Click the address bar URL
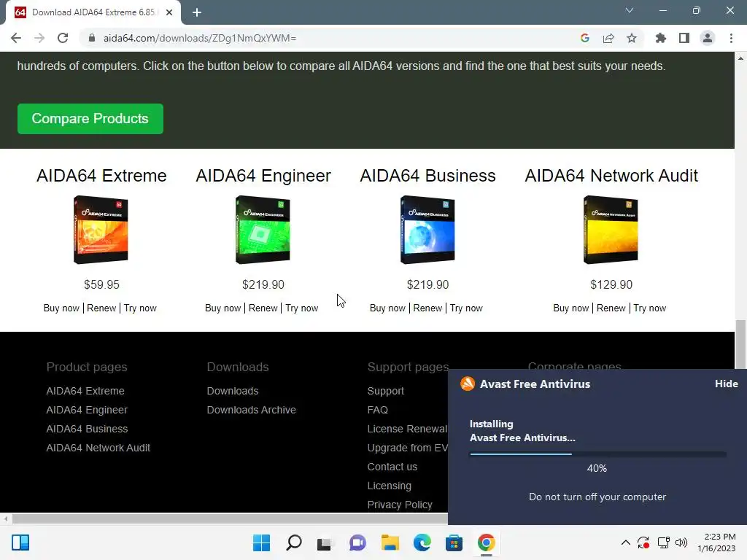 [200, 38]
